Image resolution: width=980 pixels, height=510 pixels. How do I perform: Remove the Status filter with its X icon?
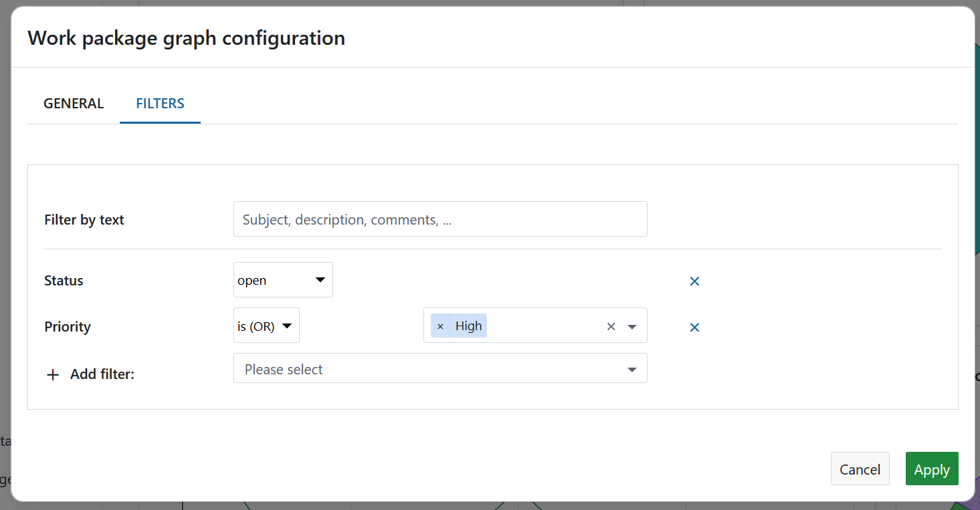[x=694, y=281]
